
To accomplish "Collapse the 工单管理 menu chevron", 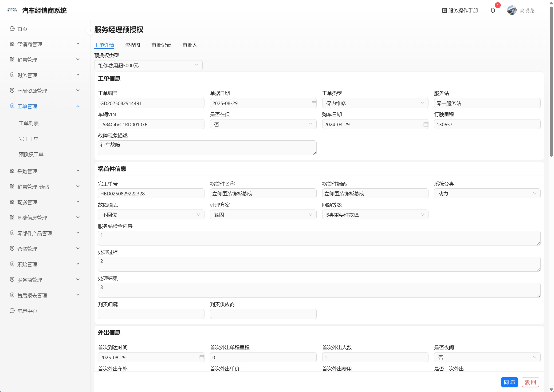I will point(78,106).
